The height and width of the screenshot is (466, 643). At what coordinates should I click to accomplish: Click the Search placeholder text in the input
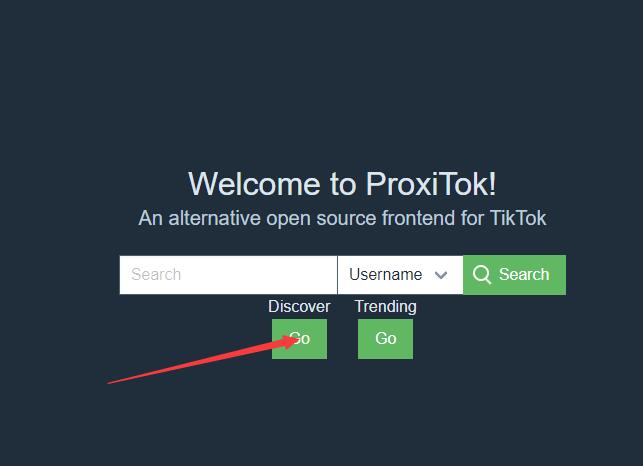click(156, 274)
